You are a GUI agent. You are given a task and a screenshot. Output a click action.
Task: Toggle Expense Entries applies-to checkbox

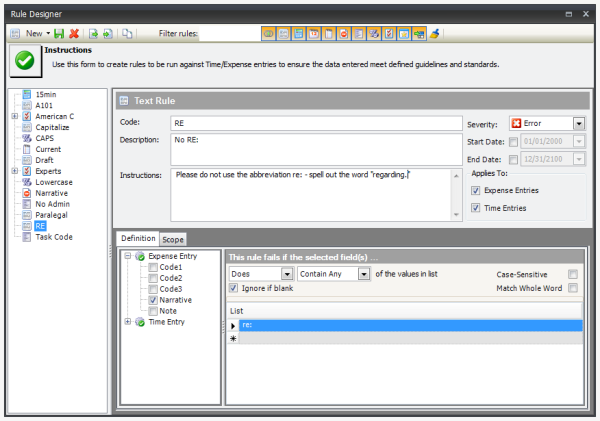pos(475,190)
